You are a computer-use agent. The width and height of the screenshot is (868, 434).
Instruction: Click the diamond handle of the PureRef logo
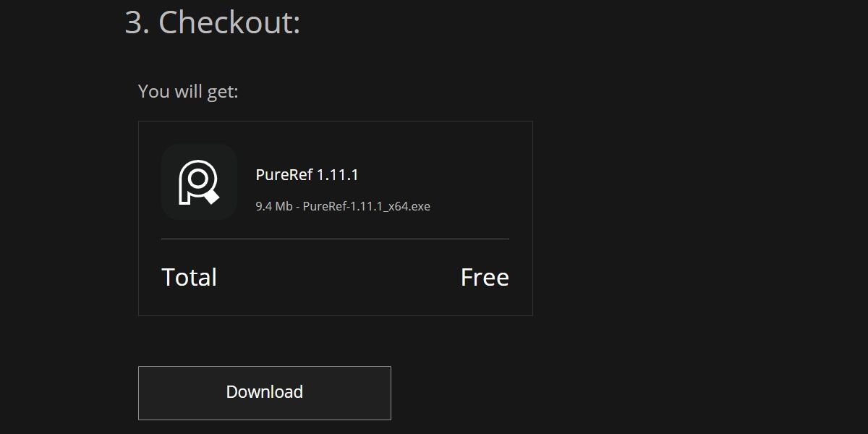[212, 195]
